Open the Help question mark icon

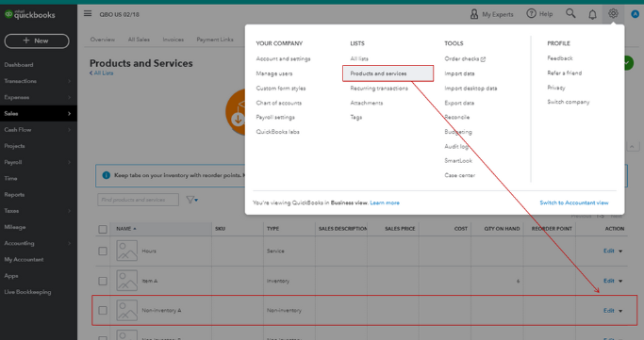point(531,13)
